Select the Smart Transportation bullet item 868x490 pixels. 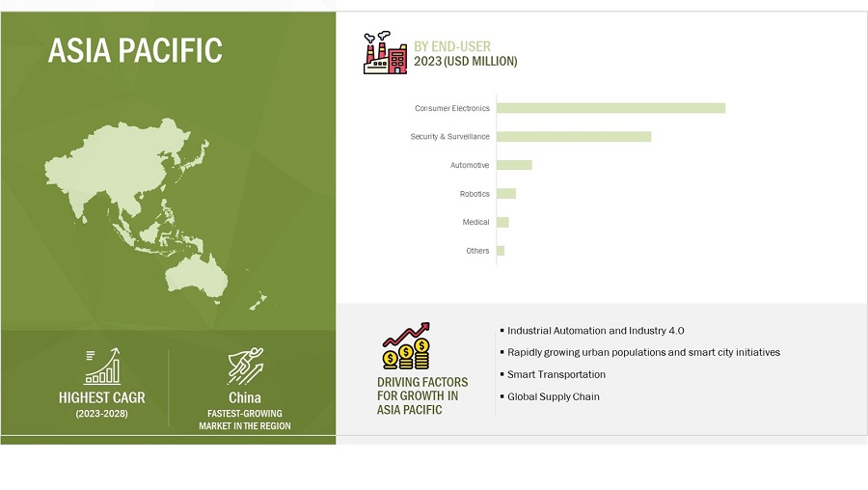click(556, 374)
